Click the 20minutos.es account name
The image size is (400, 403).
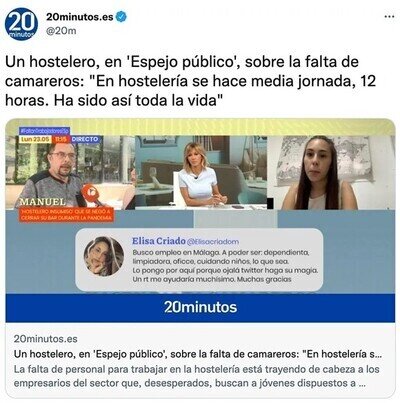(80, 16)
